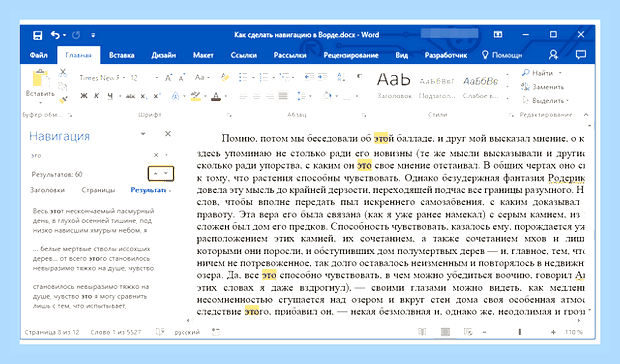This screenshot has height=364, width=620.
Task: Copy selection with the copy icon
Action: pos(62,86)
